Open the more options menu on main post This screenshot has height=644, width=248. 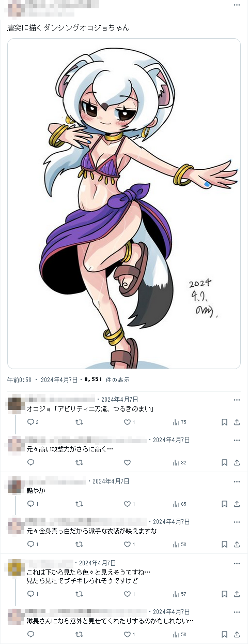pyautogui.click(x=236, y=5)
